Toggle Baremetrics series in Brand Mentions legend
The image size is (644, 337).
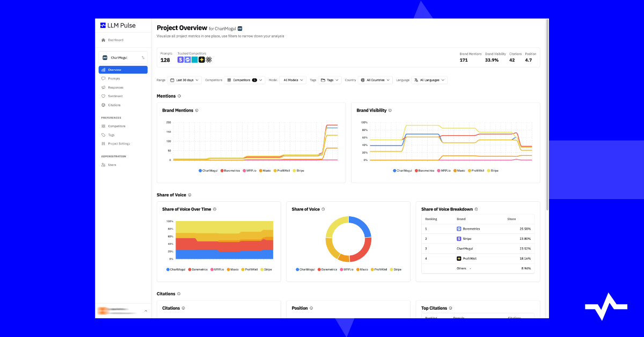[x=231, y=171]
